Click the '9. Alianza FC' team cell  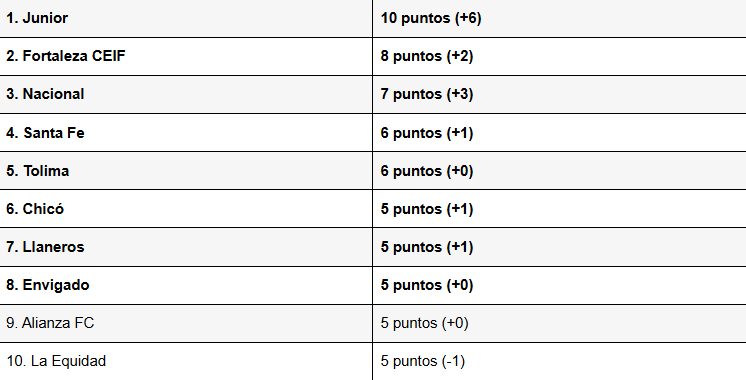[x=186, y=323]
